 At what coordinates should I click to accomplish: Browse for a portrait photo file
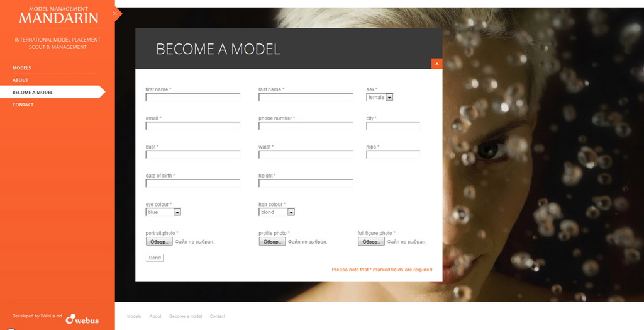(159, 242)
